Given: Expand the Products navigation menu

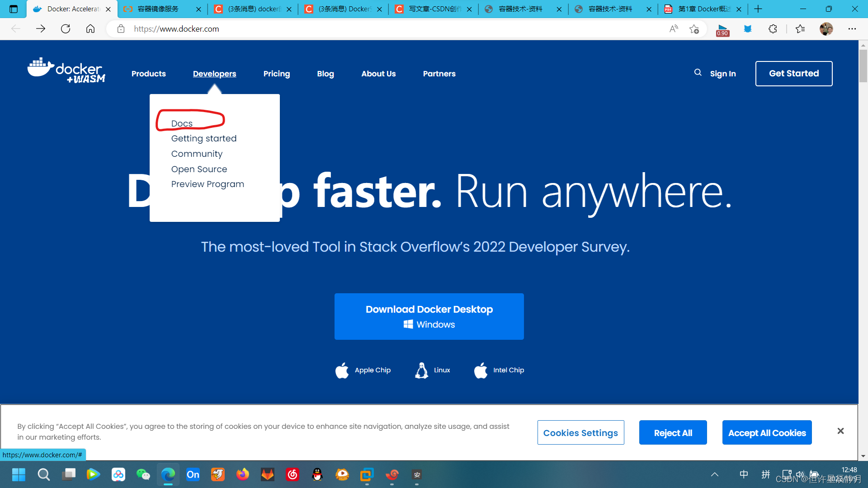Looking at the screenshot, I should tap(148, 74).
